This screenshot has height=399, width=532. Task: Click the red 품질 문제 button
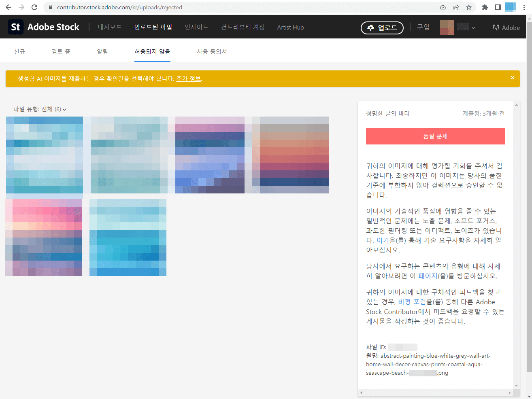tap(435, 136)
